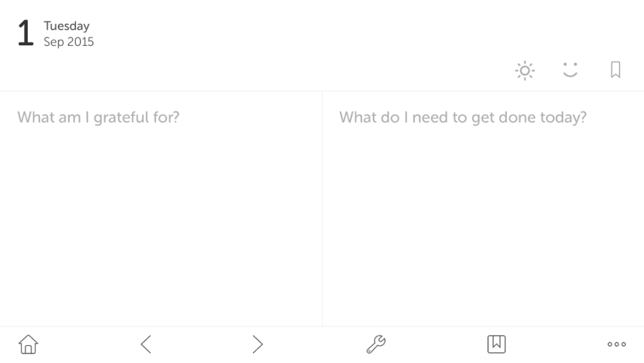Choose a mood via the smiley icon

tap(570, 70)
